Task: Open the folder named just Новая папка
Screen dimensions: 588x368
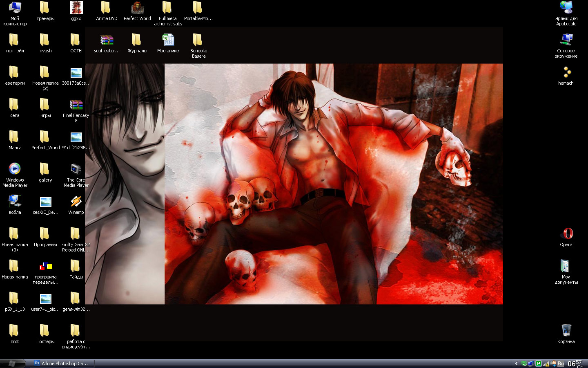Action: pyautogui.click(x=15, y=269)
